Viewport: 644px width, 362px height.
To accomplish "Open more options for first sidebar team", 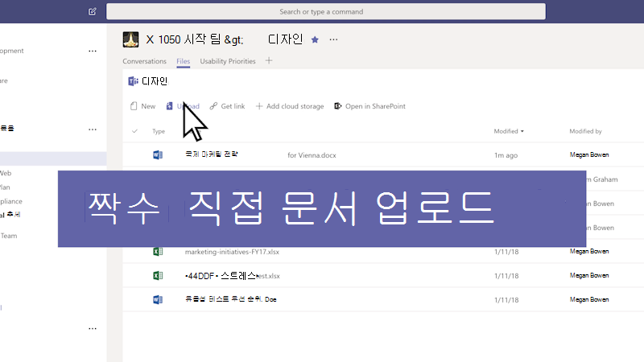I will tap(93, 51).
